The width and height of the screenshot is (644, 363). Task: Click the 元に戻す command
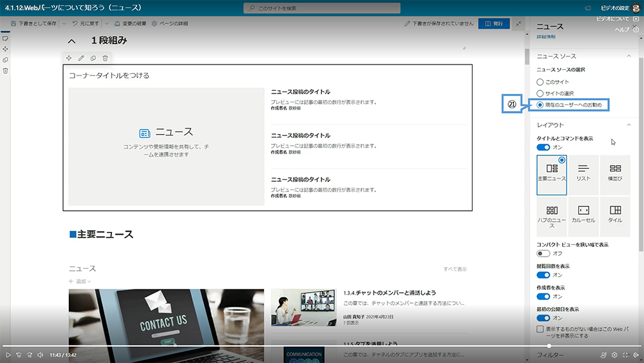[86, 23]
